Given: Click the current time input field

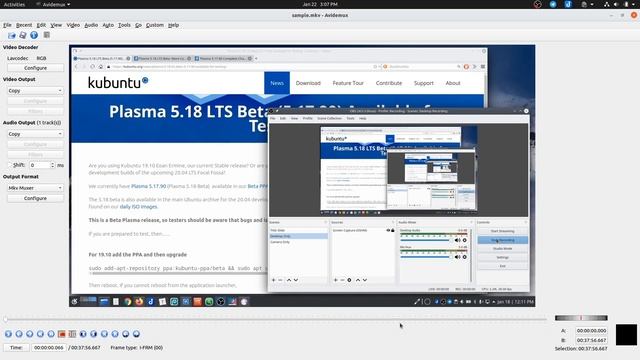Looking at the screenshot, I should [x=49, y=348].
